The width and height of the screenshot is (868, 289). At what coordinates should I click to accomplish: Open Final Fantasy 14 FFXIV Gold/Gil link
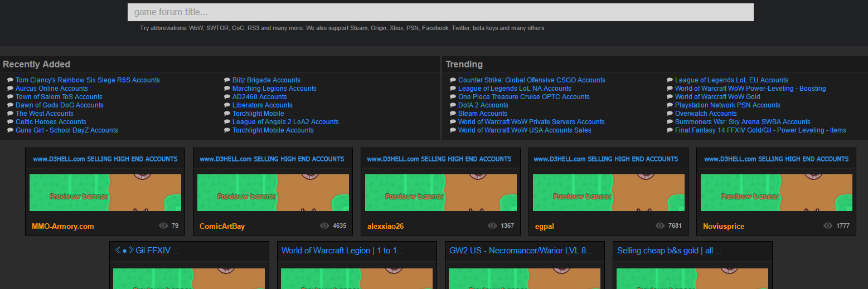point(760,130)
